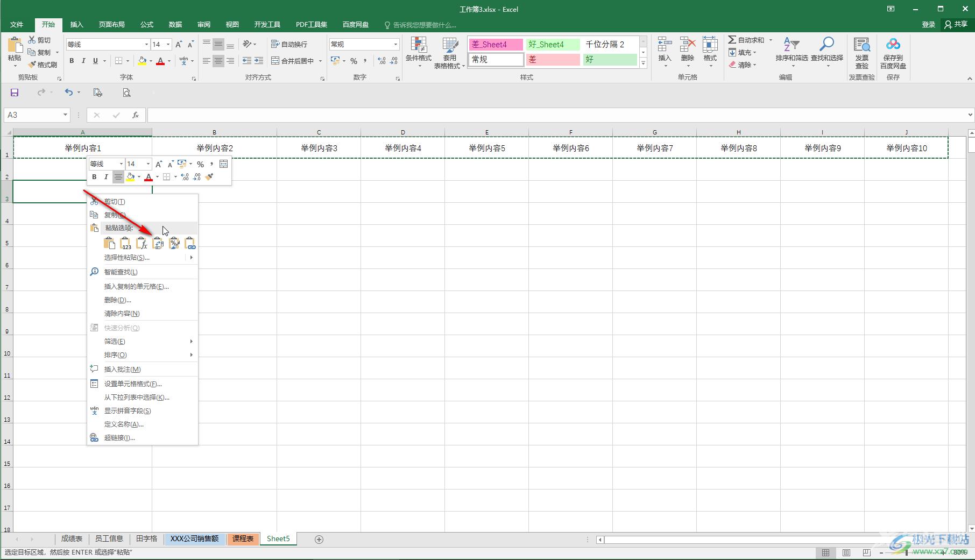This screenshot has width=975, height=560.
Task: Toggle Bold in the ribbon font group
Action: point(72,61)
